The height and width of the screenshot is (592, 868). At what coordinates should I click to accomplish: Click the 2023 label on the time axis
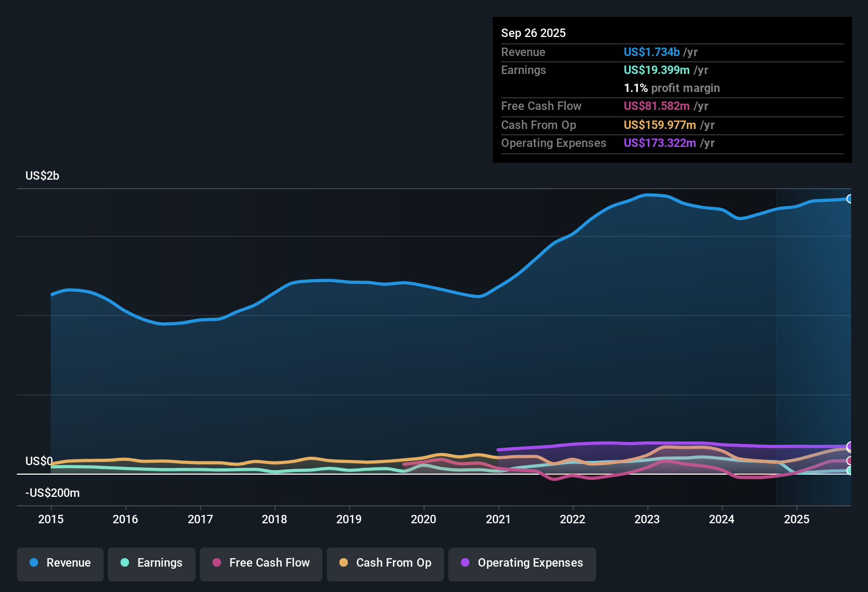tap(648, 520)
